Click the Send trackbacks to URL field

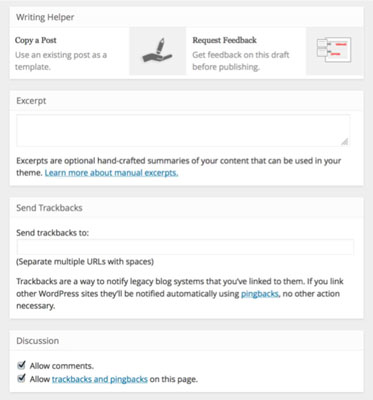(185, 247)
